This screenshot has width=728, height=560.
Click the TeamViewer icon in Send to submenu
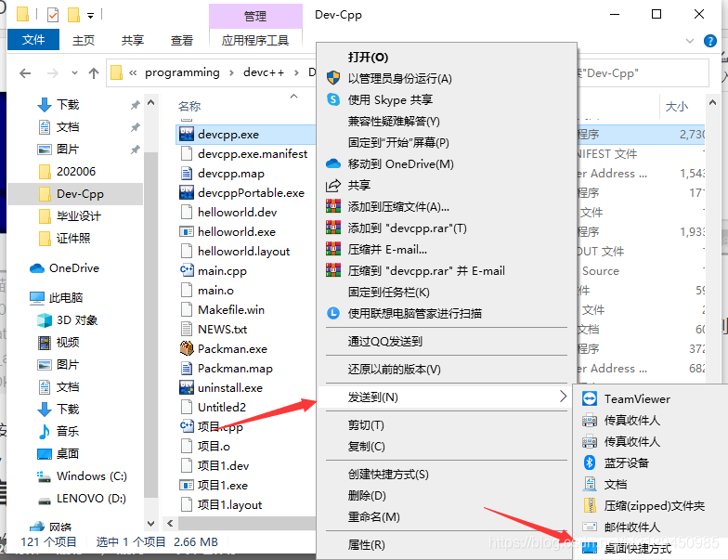(590, 399)
